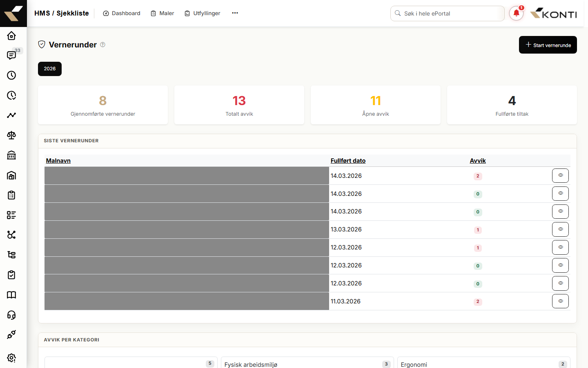Open the headset support sidebar icon
The height and width of the screenshot is (368, 588).
pyautogui.click(x=11, y=315)
